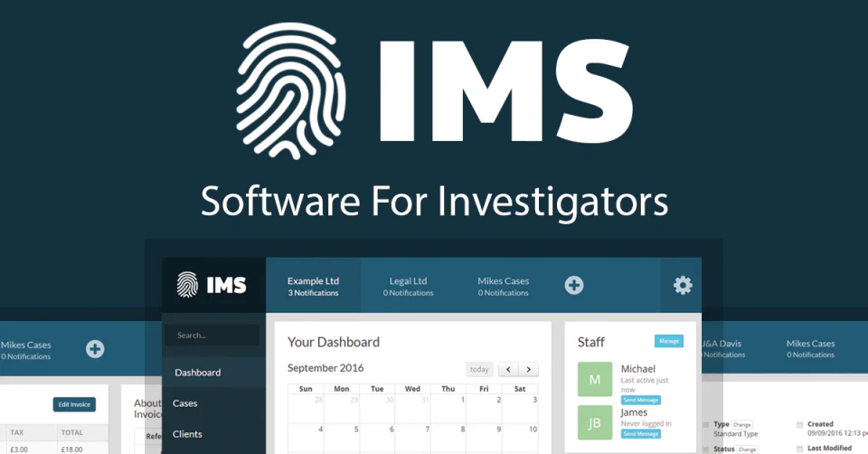Image resolution: width=868 pixels, height=454 pixels.
Task: Click the today button on the calendar
Action: [x=479, y=369]
